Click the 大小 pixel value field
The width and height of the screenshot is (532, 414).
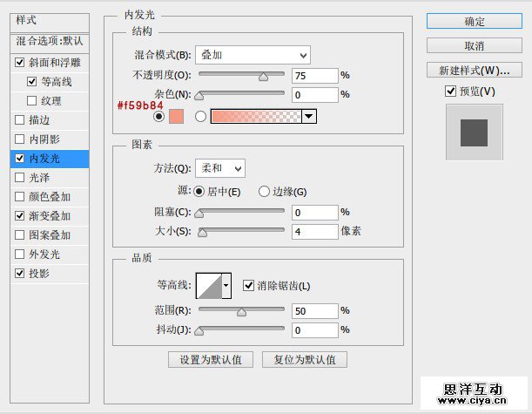tap(315, 232)
